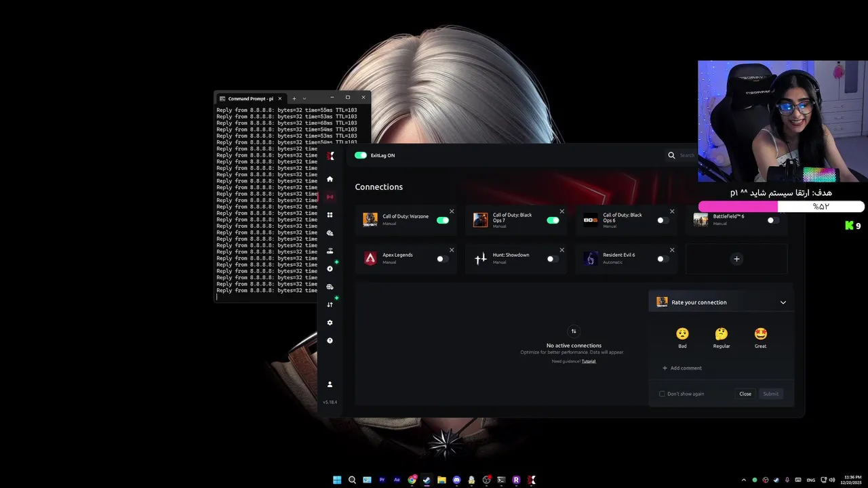The image size is (868, 488).
Task: Add a new Command Prompt tab
Action: [x=294, y=98]
